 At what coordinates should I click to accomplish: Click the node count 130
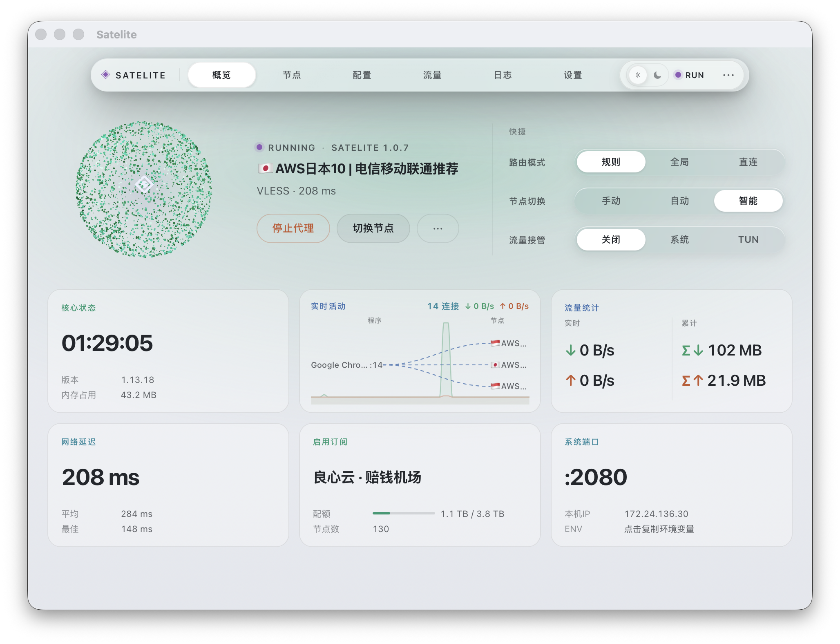381,529
